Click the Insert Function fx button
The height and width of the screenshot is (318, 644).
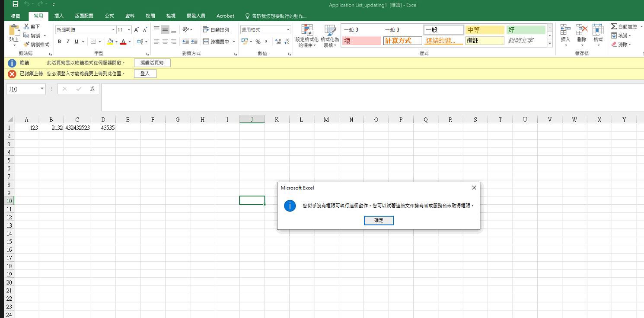92,89
